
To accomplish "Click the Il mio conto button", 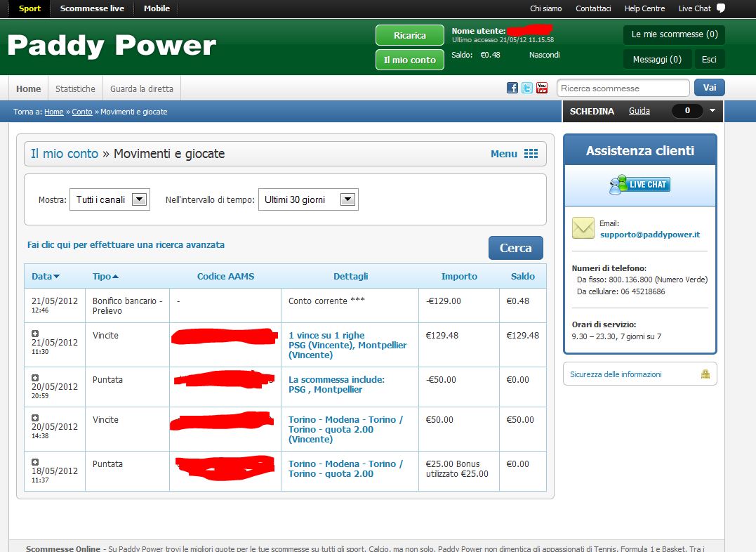I will (410, 60).
